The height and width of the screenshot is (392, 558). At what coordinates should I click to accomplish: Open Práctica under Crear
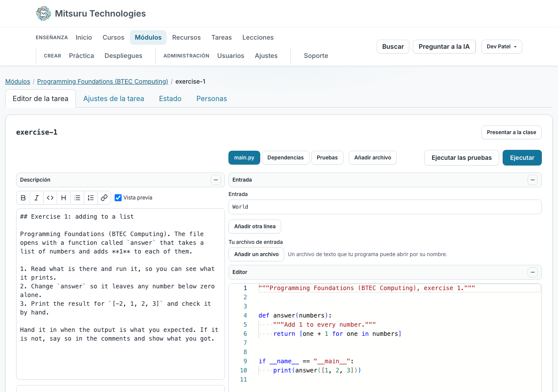tap(82, 56)
